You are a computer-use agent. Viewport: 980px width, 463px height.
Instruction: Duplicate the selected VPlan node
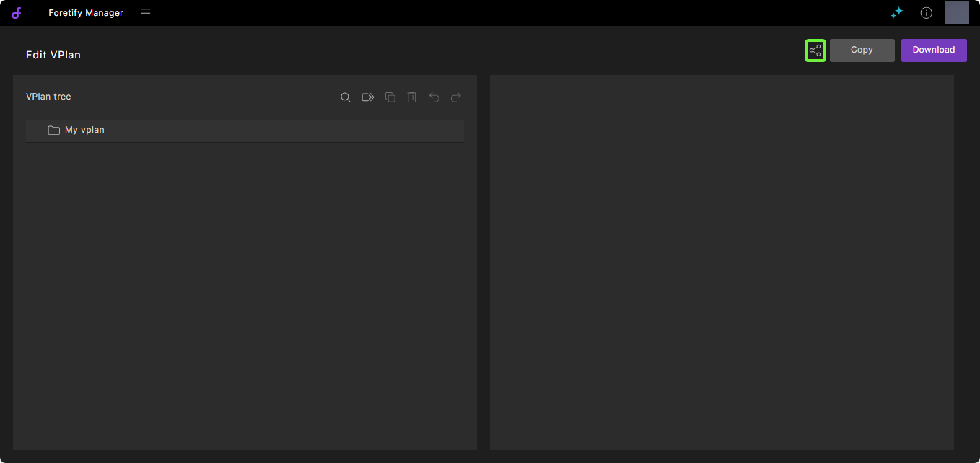(x=390, y=97)
